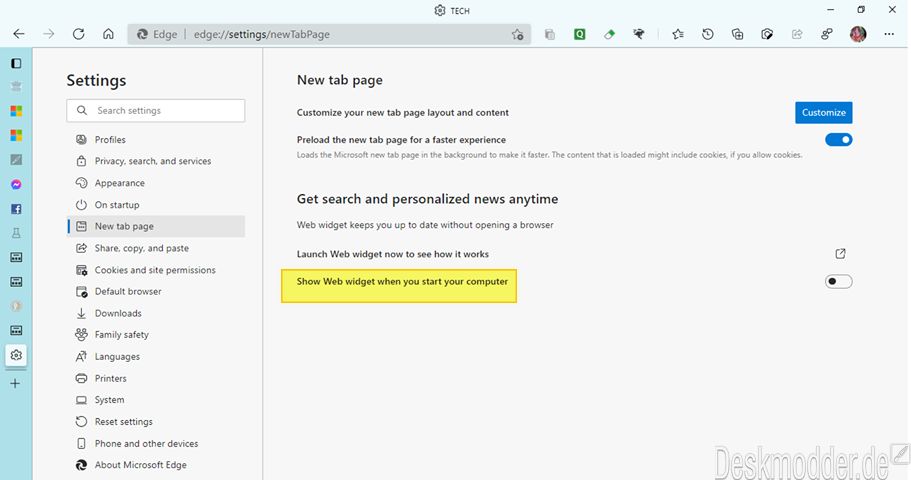Image resolution: width=911 pixels, height=480 pixels.
Task: Open browsing History from the toolbar
Action: tap(707, 34)
